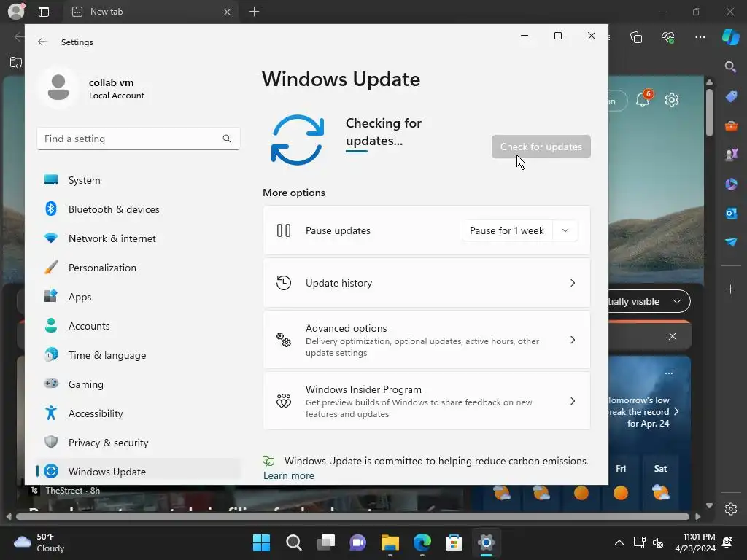Open taskbar Search

(x=293, y=542)
